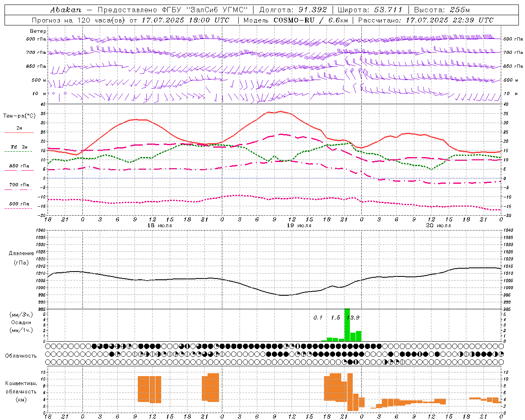Image resolution: width=525 pixels, height=420 pixels.
Task: Click the 'Осадки' precipitation label
Action: click(x=21, y=322)
